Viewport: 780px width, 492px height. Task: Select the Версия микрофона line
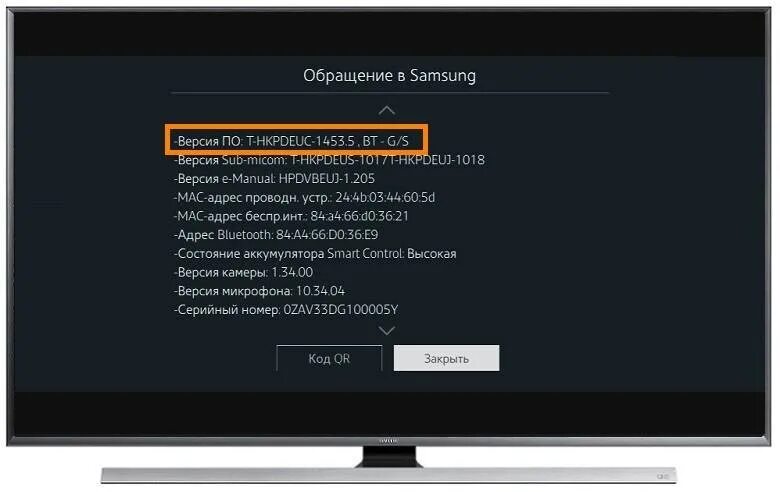click(259, 291)
